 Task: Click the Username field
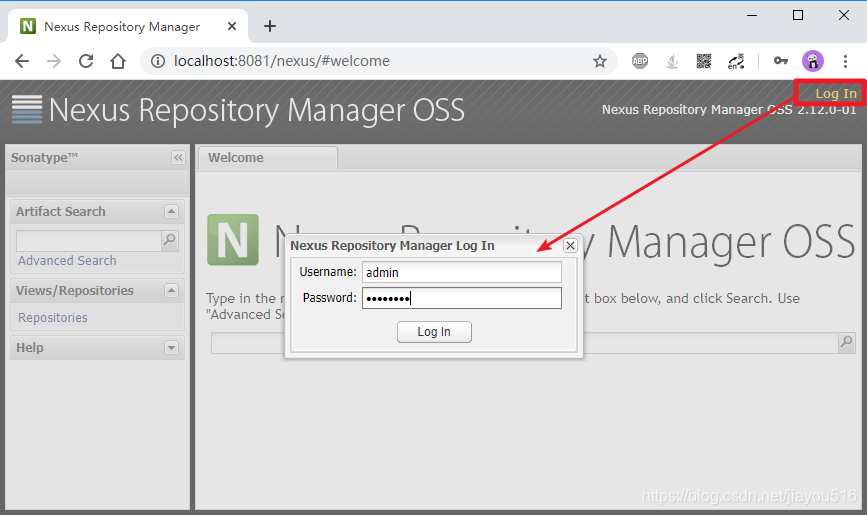[x=462, y=272]
